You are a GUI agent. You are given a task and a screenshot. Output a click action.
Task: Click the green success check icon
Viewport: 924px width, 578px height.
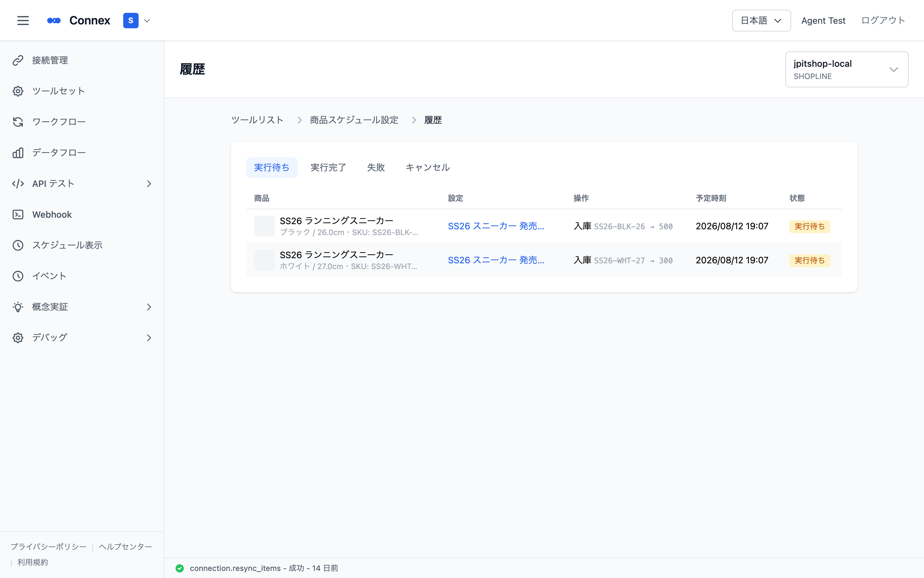pyautogui.click(x=180, y=568)
